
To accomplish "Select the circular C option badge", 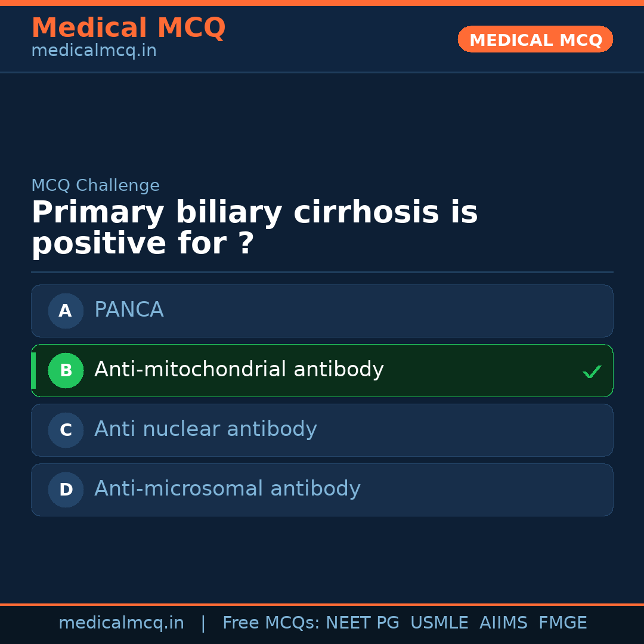I will pyautogui.click(x=66, y=430).
